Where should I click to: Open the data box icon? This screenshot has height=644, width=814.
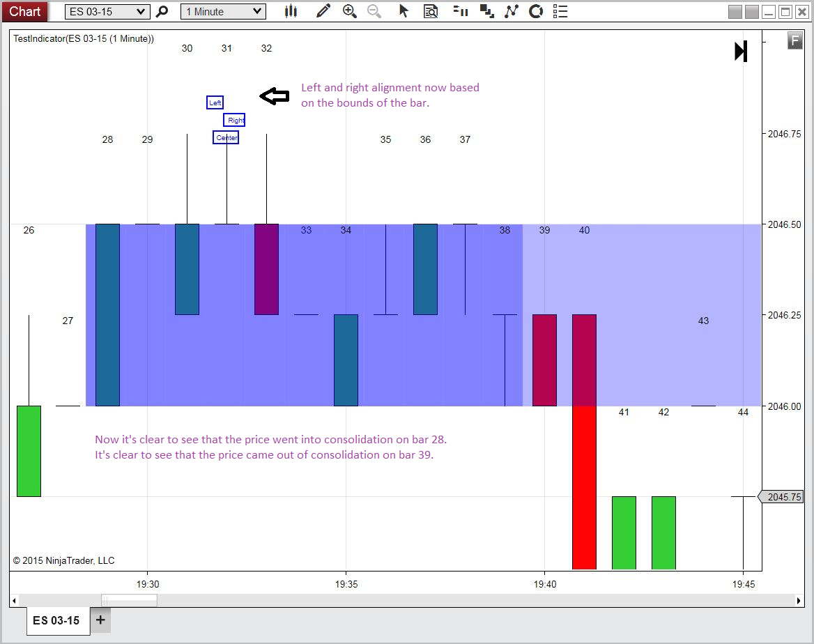(x=431, y=11)
